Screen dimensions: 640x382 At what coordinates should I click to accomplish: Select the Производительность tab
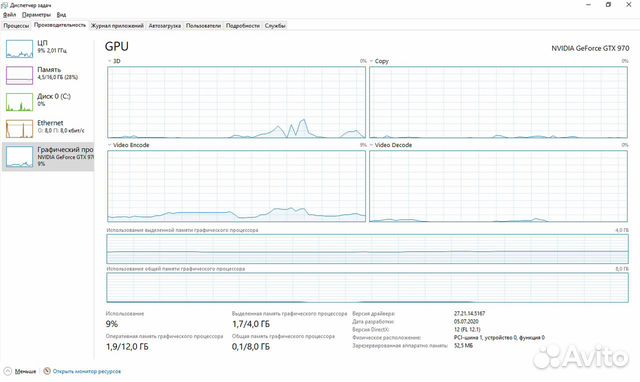(x=60, y=25)
